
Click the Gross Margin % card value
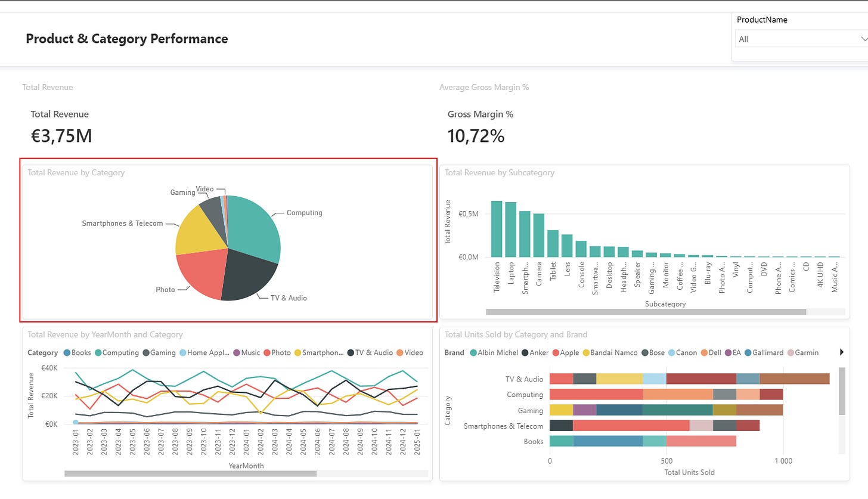click(476, 136)
